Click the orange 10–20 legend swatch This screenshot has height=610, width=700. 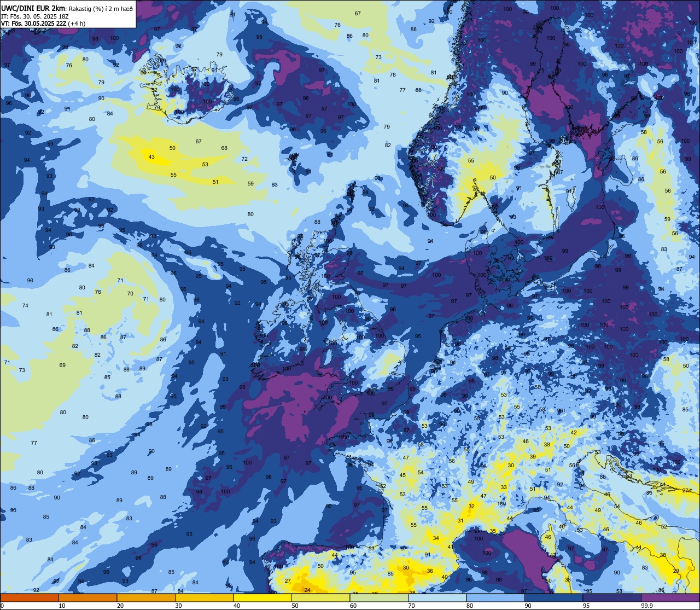click(87, 597)
